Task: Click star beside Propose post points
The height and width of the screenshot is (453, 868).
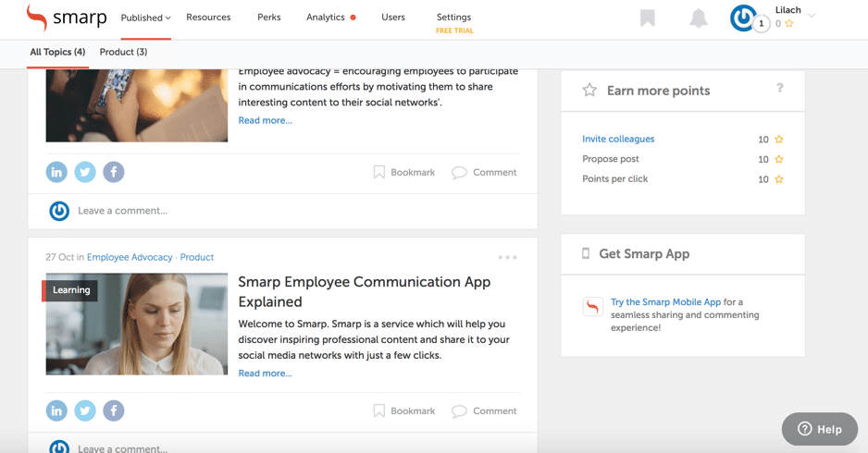Action: (x=779, y=159)
